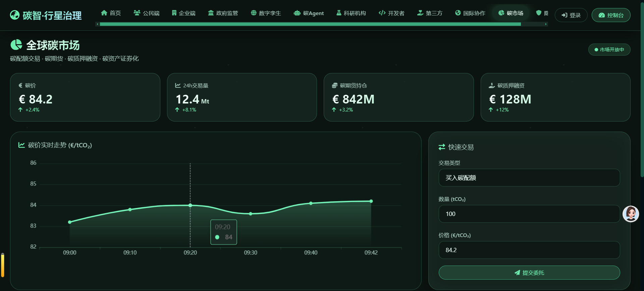Submit the order with 提交委托

click(529, 273)
